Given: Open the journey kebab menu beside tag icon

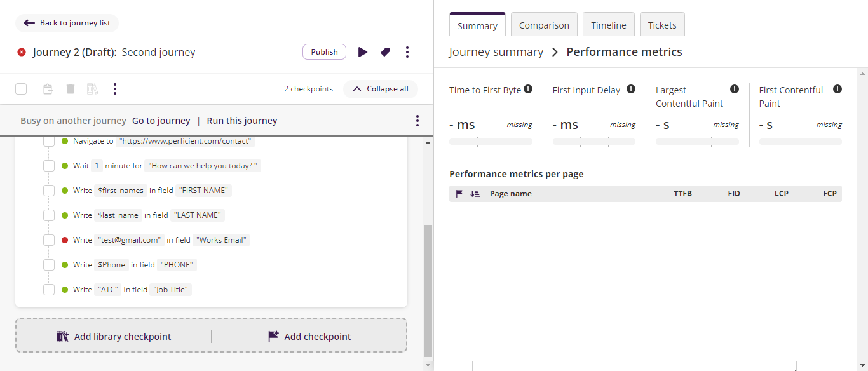Looking at the screenshot, I should (x=407, y=52).
